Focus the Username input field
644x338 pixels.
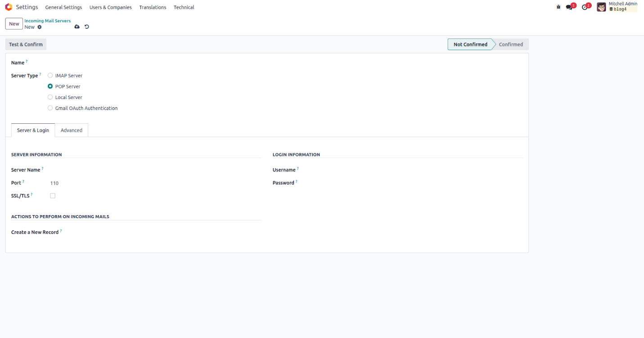pos(414,170)
